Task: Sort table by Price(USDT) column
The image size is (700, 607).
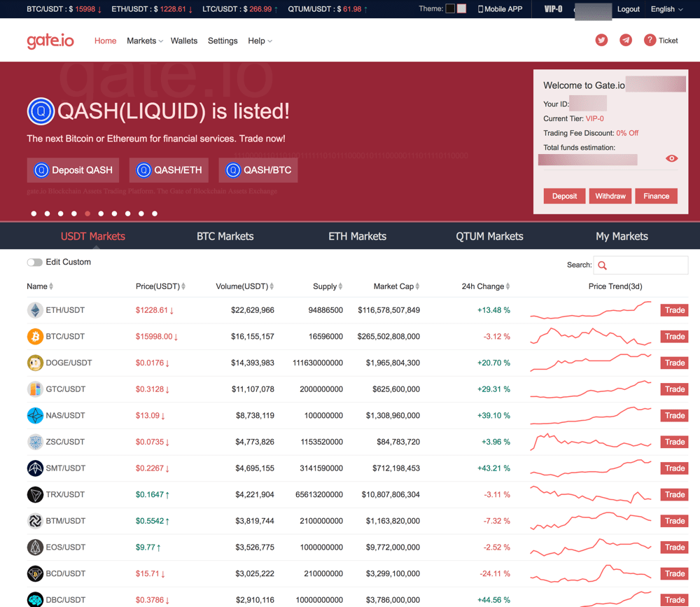Action: [160, 286]
